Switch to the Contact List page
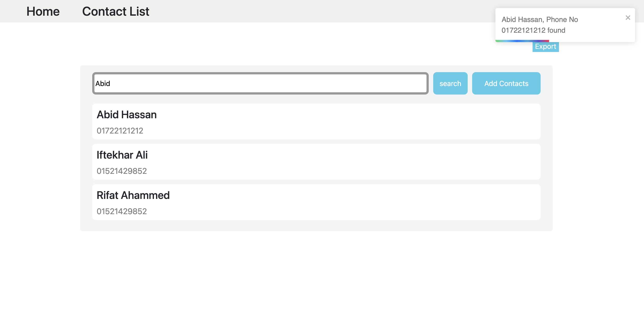 115,11
